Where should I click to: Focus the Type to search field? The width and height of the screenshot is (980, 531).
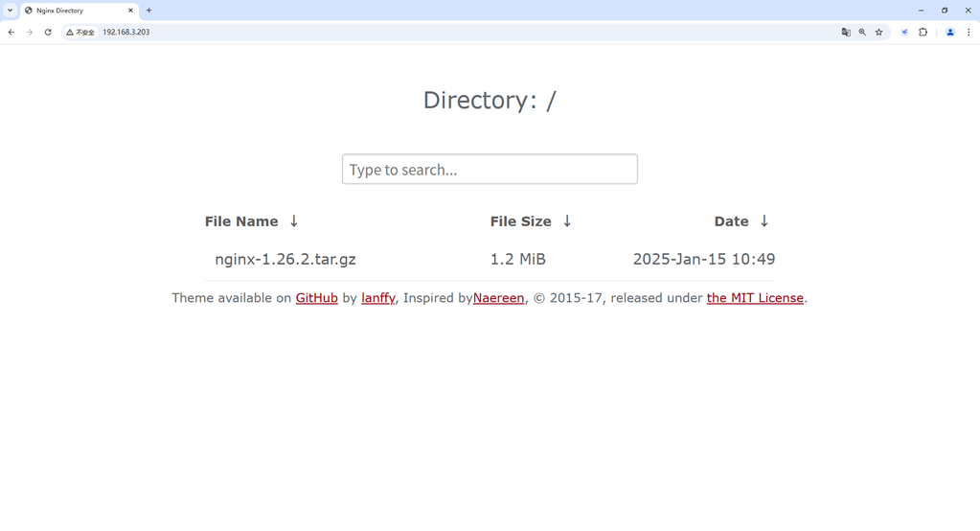tap(490, 169)
